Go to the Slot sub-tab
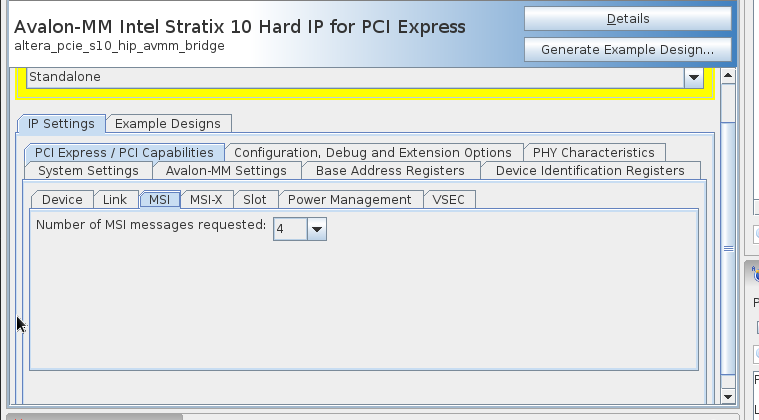This screenshot has height=420, width=759. pos(255,200)
